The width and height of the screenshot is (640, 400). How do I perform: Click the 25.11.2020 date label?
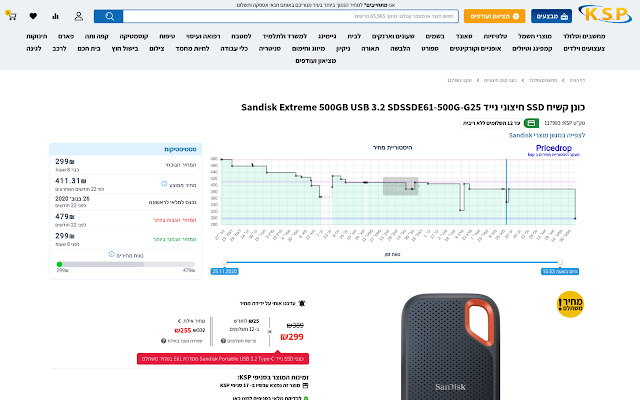(x=224, y=271)
